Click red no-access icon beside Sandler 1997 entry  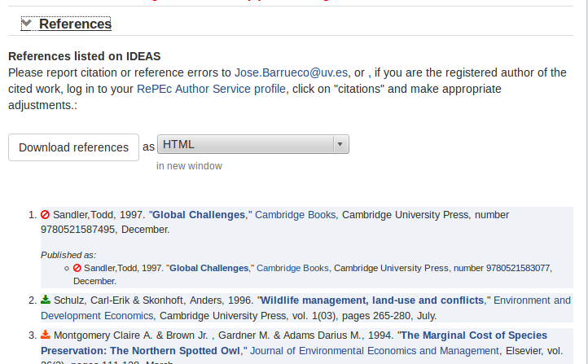[46, 215]
